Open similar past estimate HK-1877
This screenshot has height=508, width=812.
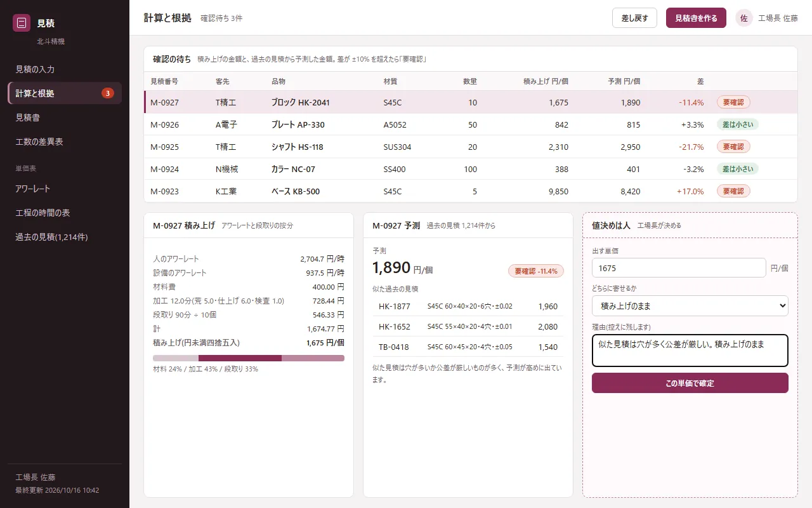[468, 306]
